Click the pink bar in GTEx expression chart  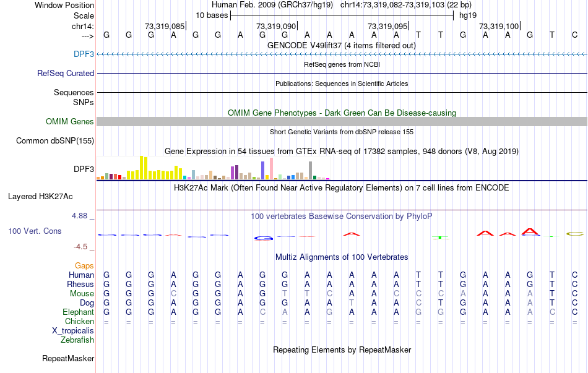pyautogui.click(x=271, y=168)
